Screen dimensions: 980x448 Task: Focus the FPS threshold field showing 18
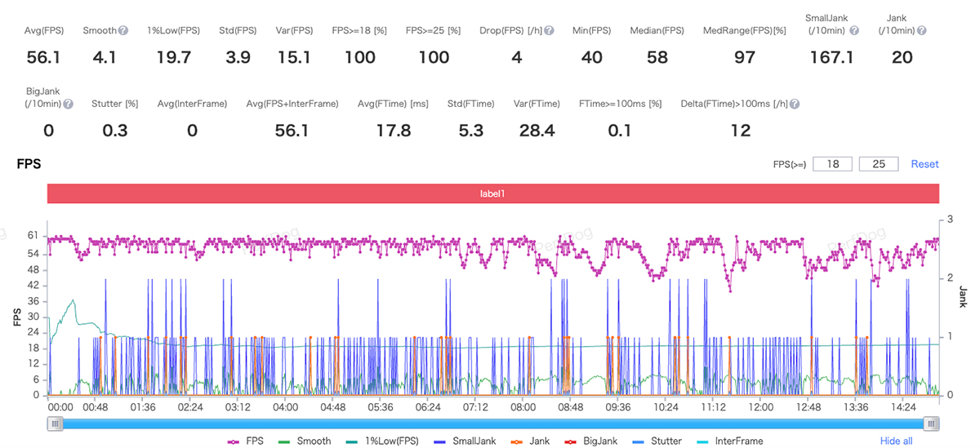833,164
